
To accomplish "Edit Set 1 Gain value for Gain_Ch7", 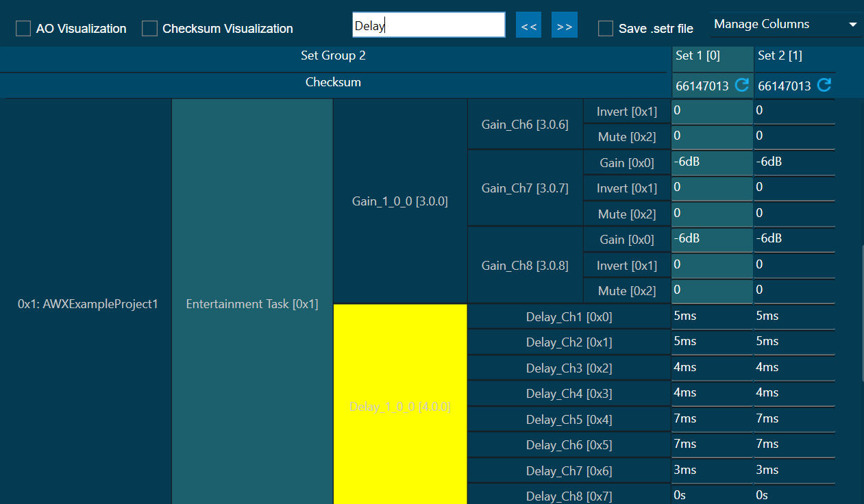I will pos(712,162).
